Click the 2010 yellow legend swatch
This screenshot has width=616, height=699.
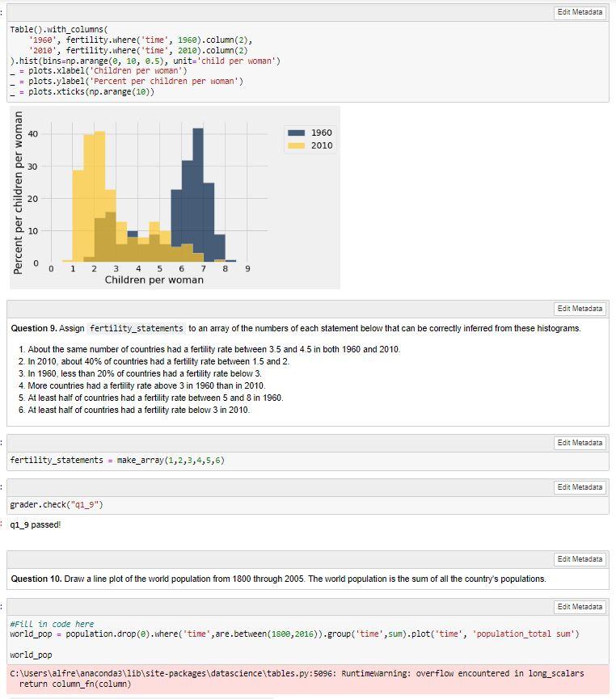click(x=296, y=145)
